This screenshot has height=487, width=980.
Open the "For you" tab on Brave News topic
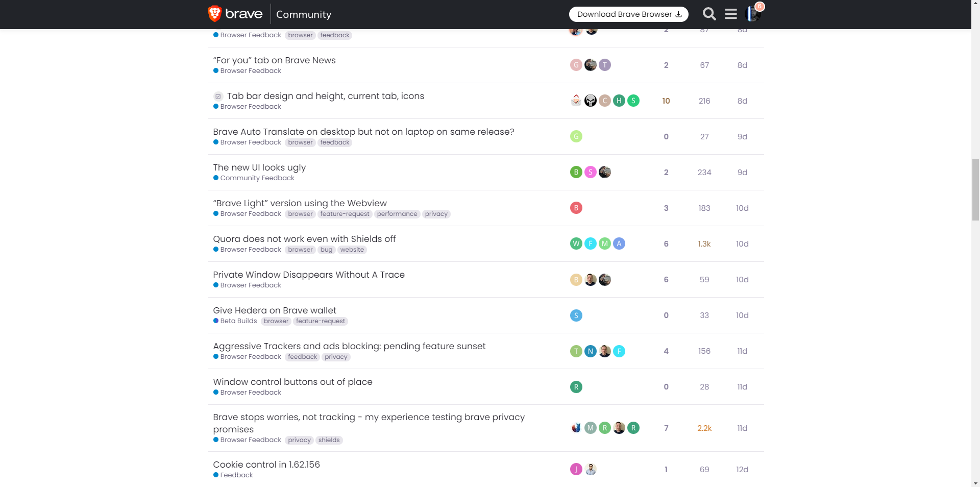(x=274, y=60)
